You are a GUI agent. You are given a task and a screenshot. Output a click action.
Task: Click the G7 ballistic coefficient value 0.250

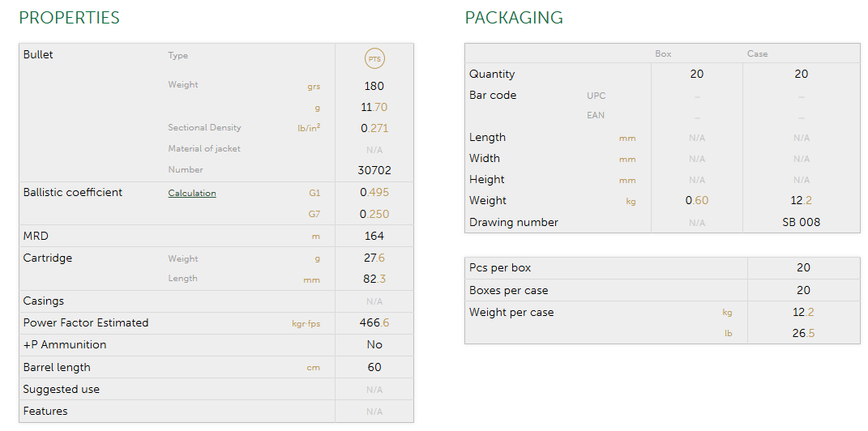374,215
